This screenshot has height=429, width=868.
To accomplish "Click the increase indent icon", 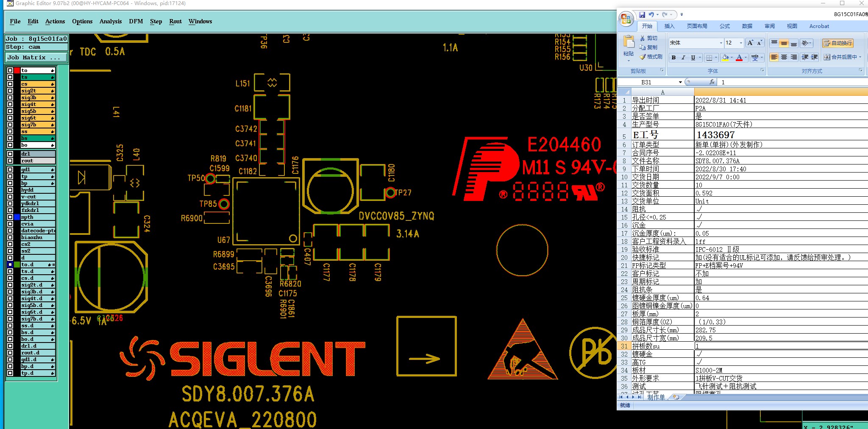I will [x=814, y=57].
